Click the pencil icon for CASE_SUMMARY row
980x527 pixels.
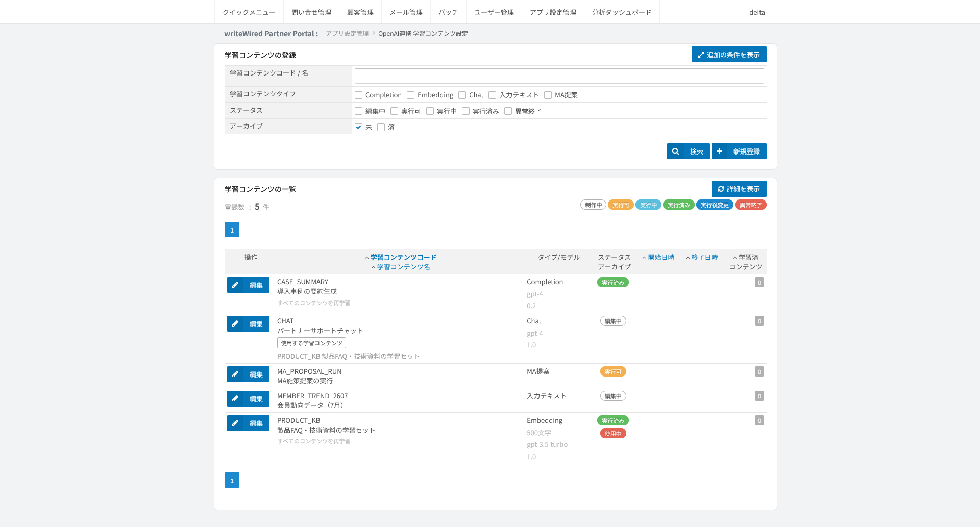(235, 285)
